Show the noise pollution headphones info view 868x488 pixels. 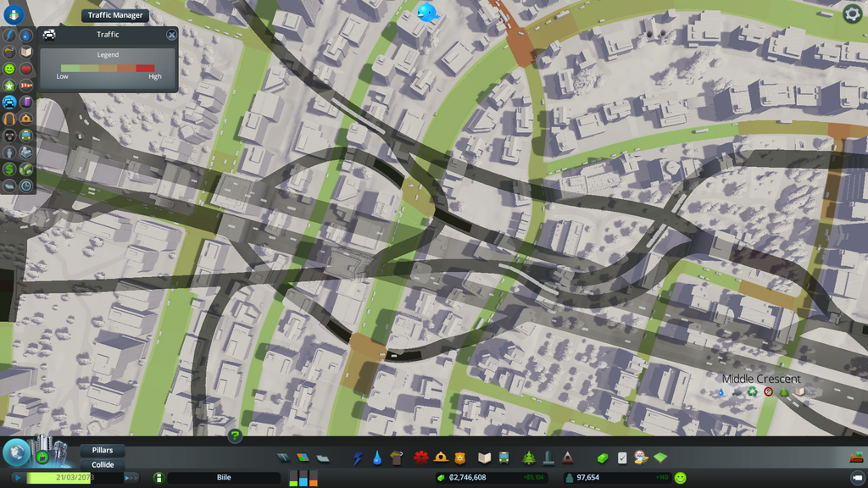click(x=9, y=119)
